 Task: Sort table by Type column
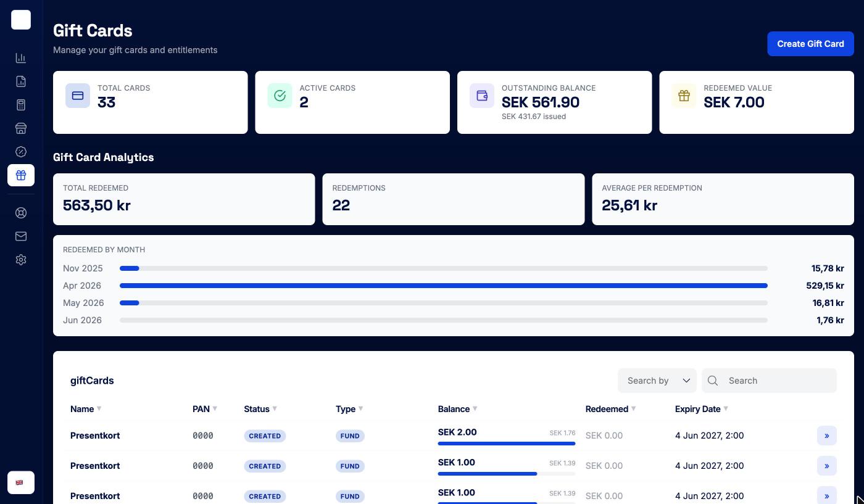[349, 409]
